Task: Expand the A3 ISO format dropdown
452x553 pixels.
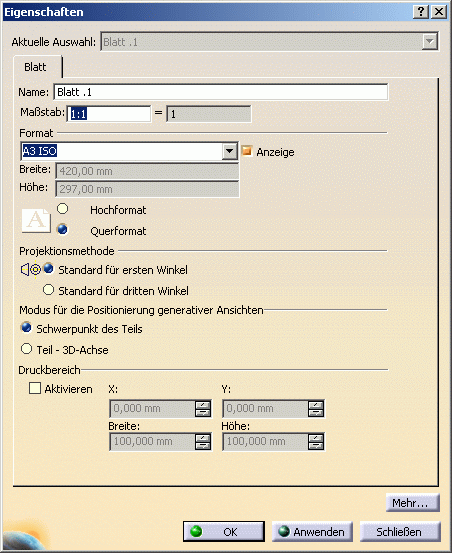Action: 230,151
